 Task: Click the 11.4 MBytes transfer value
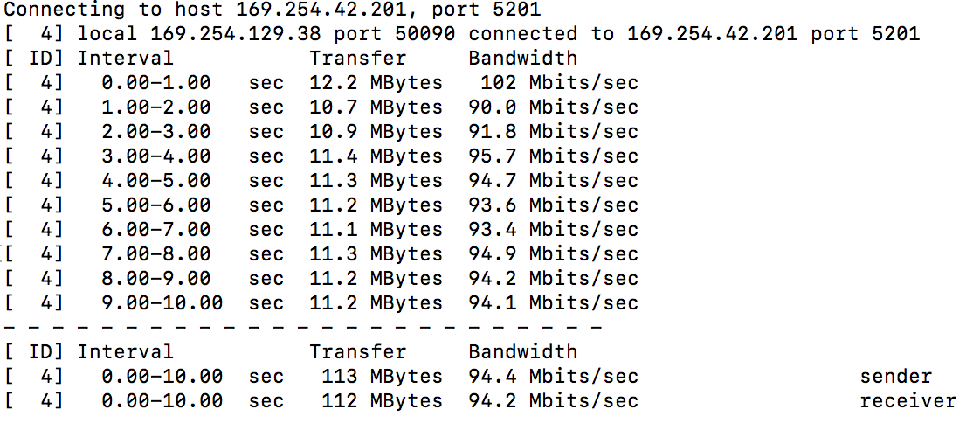pos(376,156)
